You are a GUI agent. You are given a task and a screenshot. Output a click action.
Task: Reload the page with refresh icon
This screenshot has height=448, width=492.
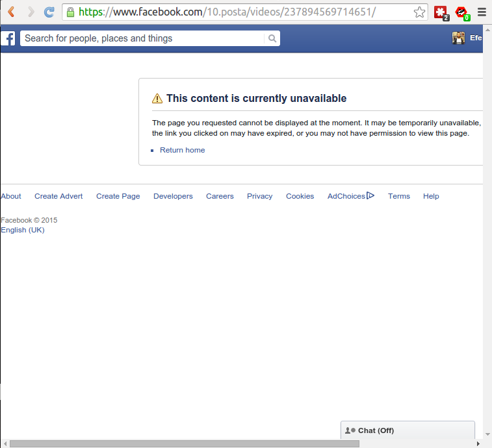(x=49, y=12)
